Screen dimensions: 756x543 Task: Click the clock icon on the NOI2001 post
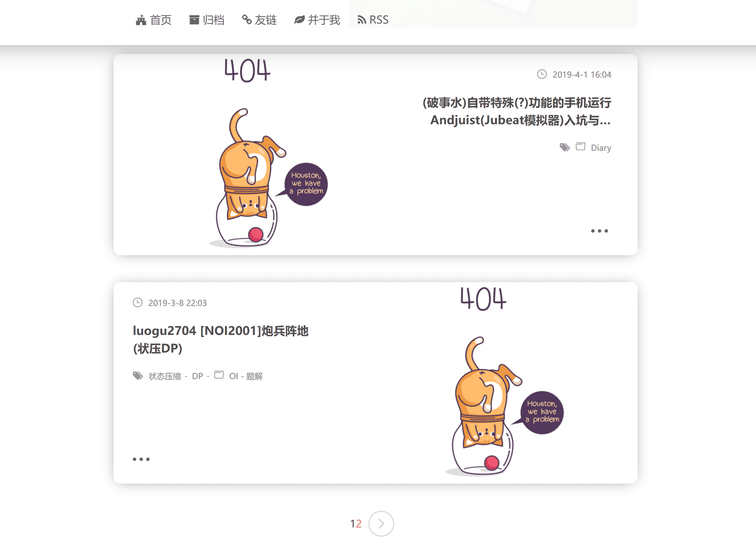(137, 303)
